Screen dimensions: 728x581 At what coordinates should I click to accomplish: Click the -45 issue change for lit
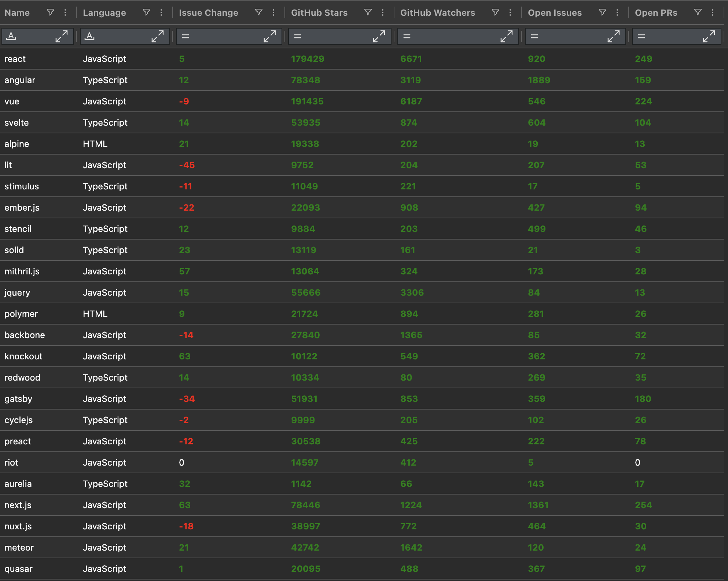point(187,165)
